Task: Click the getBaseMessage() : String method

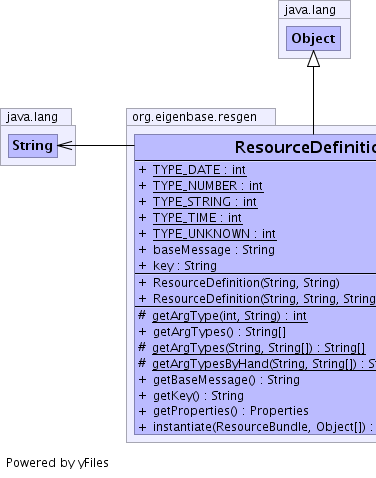Action: click(x=226, y=380)
